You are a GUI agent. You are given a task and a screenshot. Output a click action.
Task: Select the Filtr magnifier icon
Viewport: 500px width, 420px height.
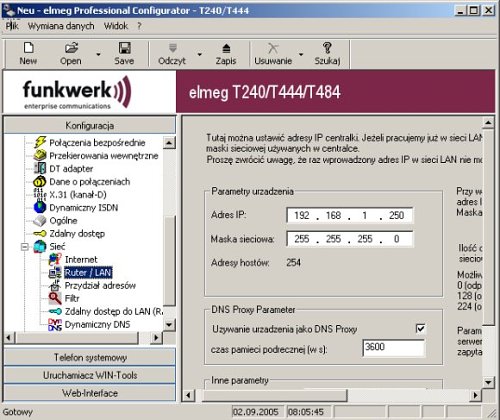(55, 298)
